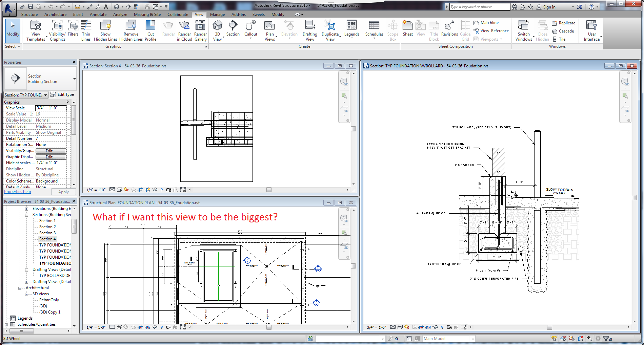Launch the Switch Windows tool

pyautogui.click(x=524, y=30)
